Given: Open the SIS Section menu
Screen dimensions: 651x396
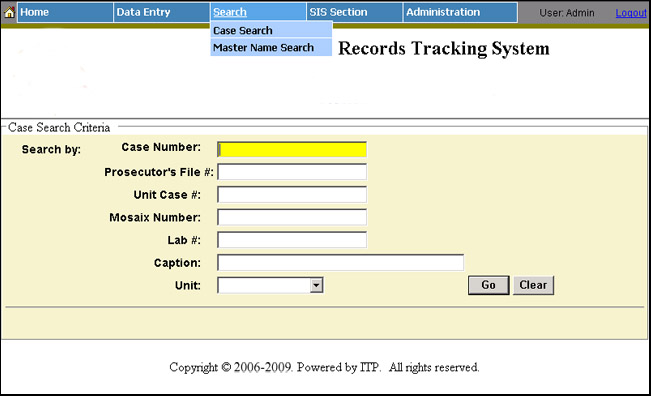Looking at the screenshot, I should 355,12.
